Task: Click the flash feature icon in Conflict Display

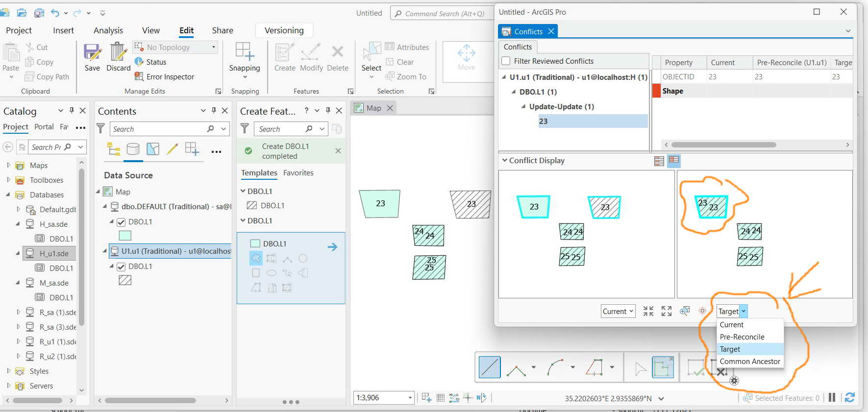Action: pyautogui.click(x=702, y=311)
